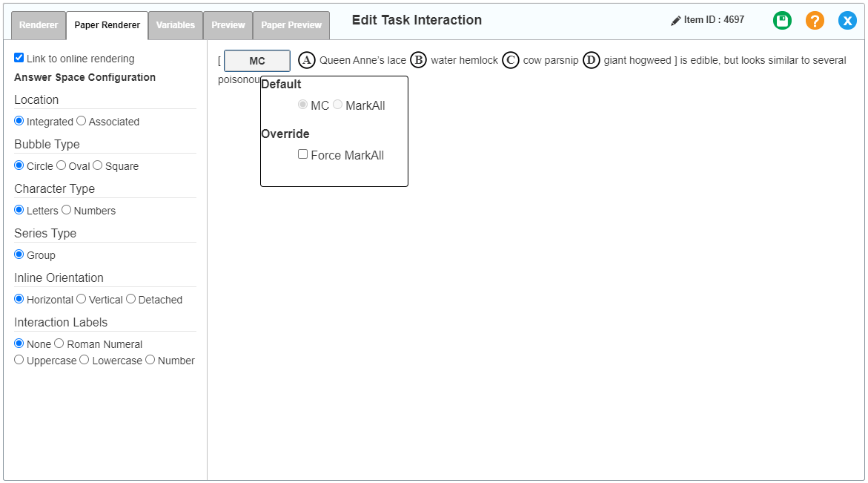Click the Queen Anne's lace option text
868x483 pixels.
click(362, 60)
